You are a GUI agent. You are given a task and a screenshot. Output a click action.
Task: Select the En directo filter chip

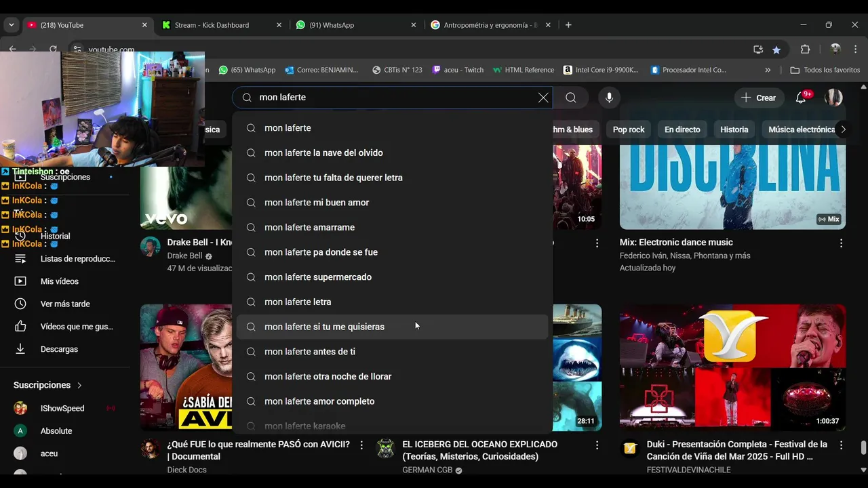point(682,129)
